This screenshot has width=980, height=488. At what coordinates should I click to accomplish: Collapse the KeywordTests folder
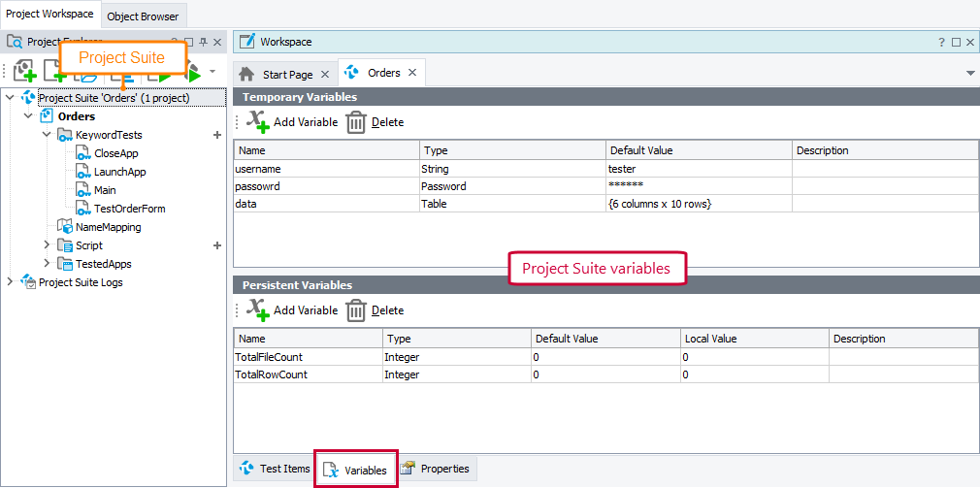coord(46,135)
